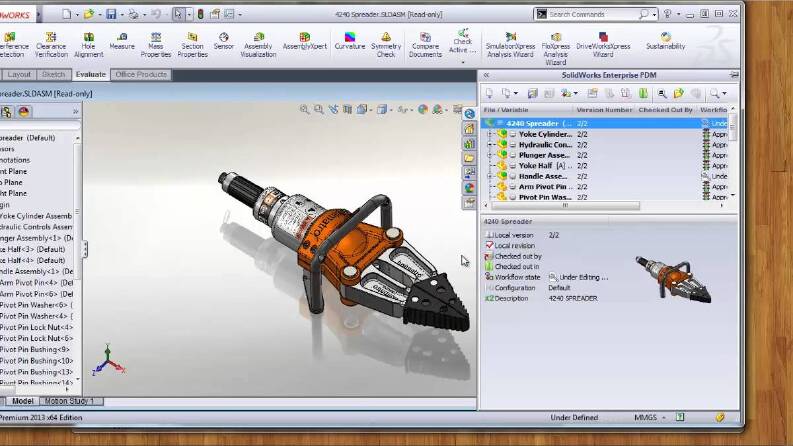Open Compare Documents
This screenshot has height=446, width=793.
pos(425,44)
